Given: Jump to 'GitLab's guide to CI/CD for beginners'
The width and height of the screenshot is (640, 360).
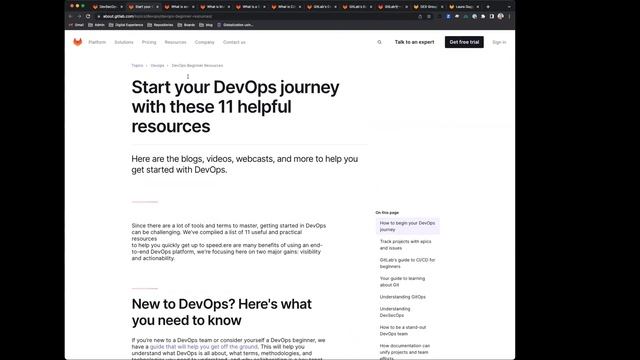Looking at the screenshot, I should click(407, 263).
